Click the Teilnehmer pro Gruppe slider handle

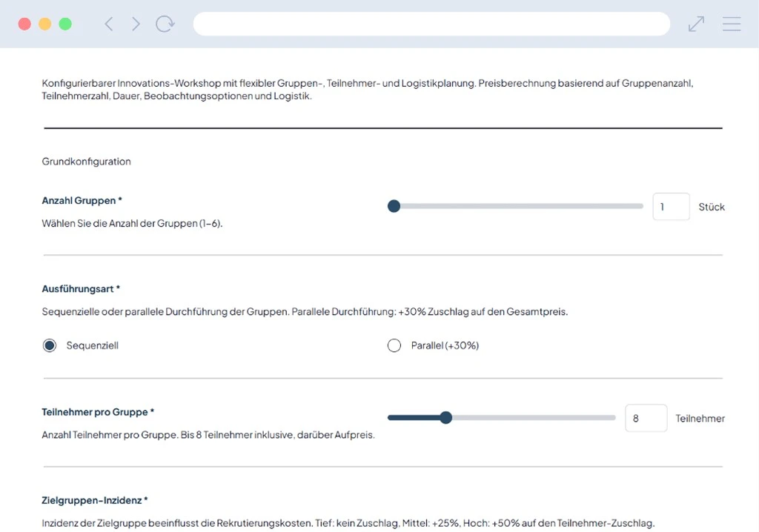tap(445, 418)
